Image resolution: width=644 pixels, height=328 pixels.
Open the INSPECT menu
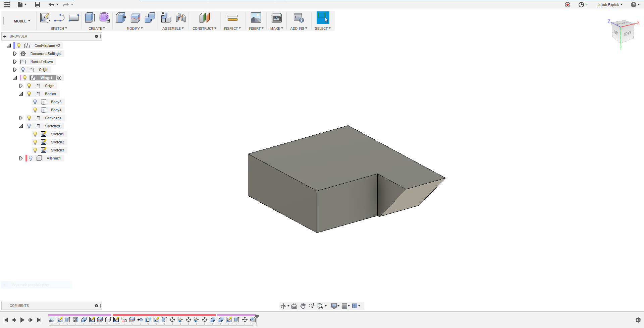[x=232, y=28]
